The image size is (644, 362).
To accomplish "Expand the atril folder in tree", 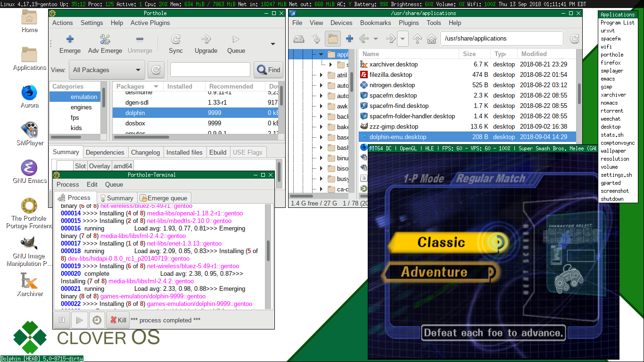I will [x=321, y=75].
